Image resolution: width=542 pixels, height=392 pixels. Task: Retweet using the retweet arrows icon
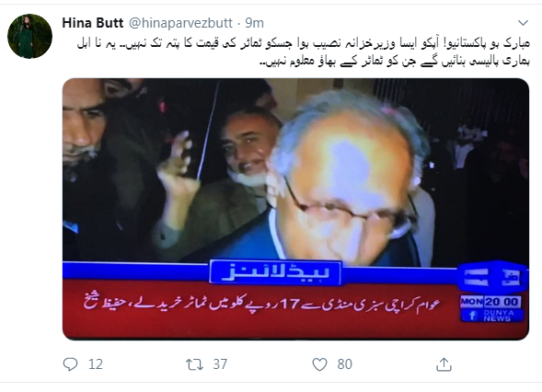coord(194,364)
